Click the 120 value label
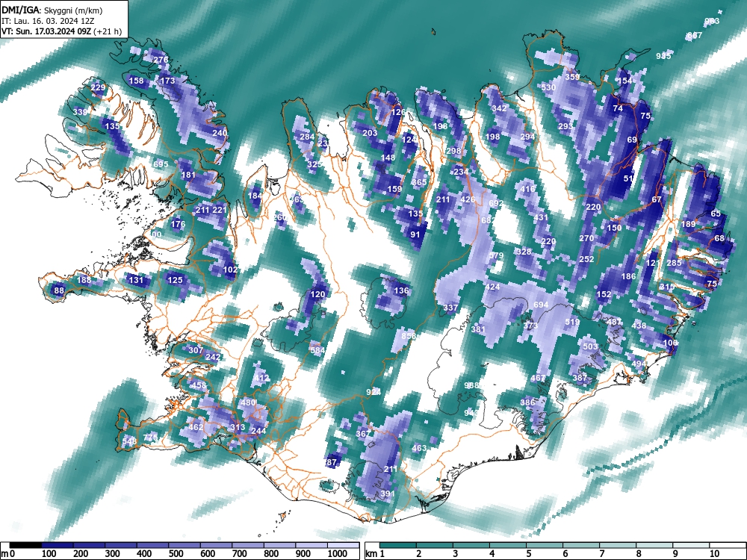 click(317, 294)
